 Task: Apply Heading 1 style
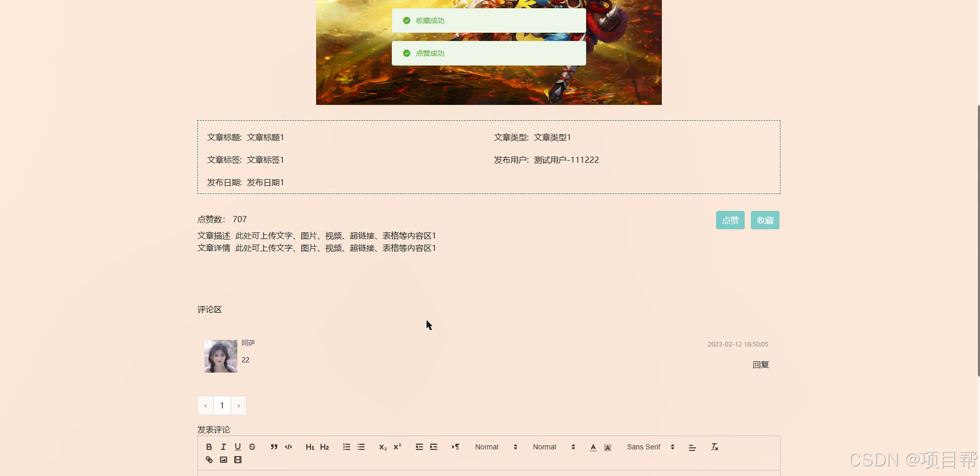click(x=310, y=447)
